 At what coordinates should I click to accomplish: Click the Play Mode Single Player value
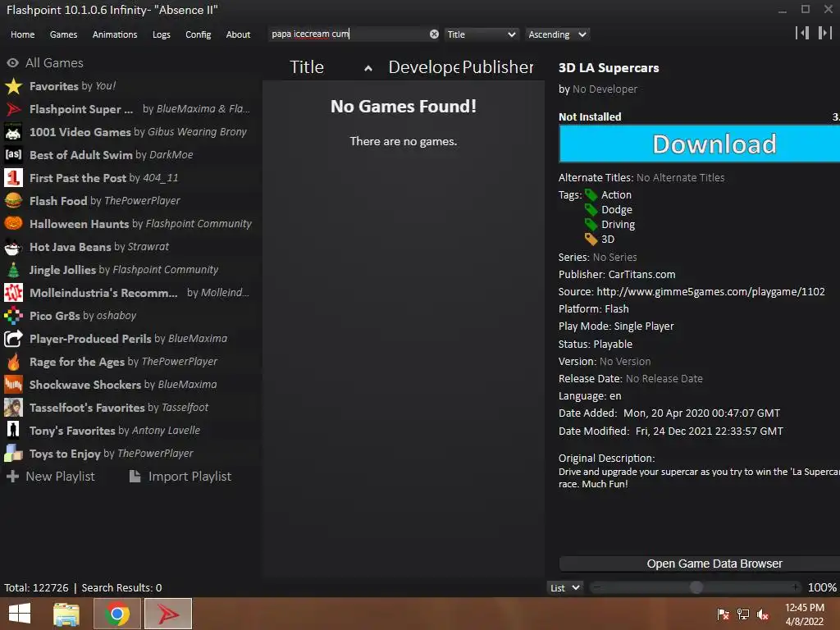[x=644, y=326]
